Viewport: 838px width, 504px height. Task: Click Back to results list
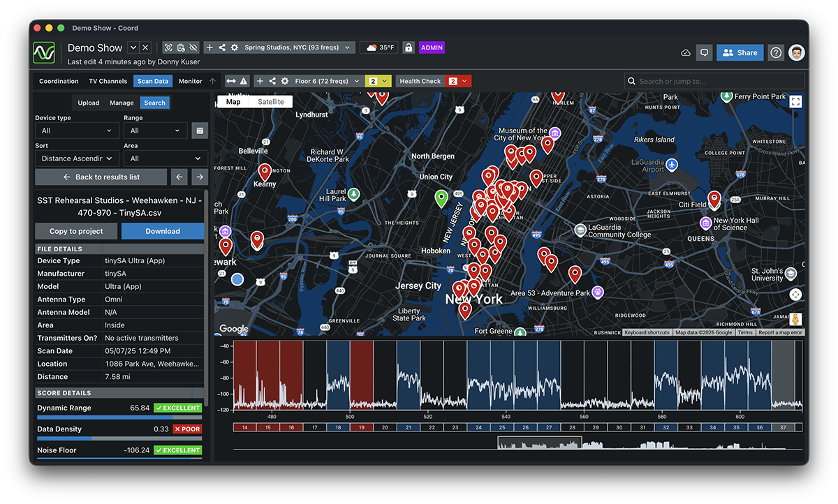101,177
